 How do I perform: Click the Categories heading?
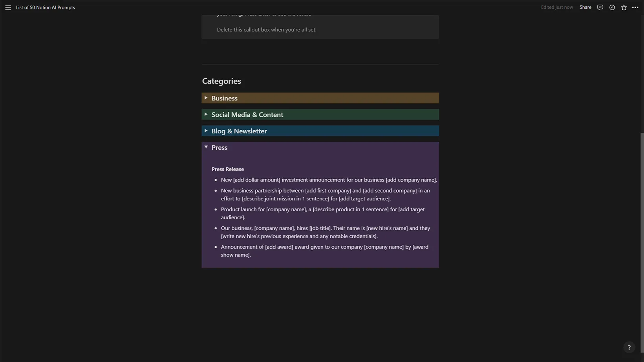221,81
